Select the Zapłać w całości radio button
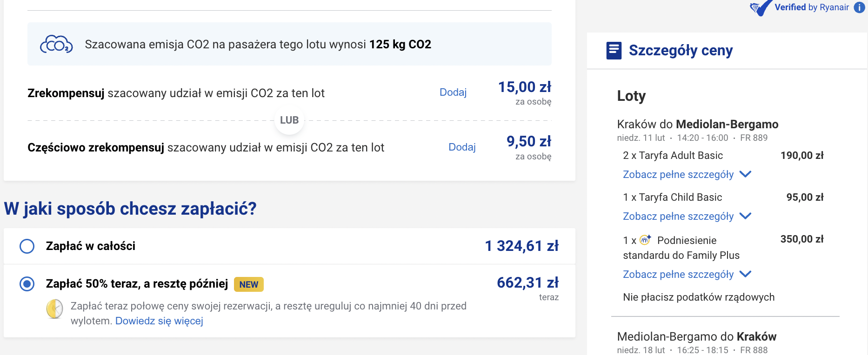Viewport: 868px width, 355px height. 27,246
